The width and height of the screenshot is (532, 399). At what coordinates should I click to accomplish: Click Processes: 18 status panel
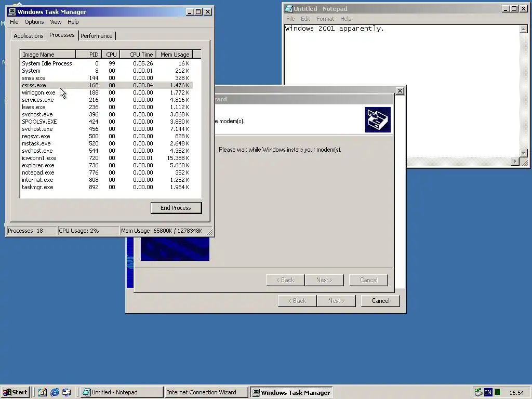pos(32,231)
